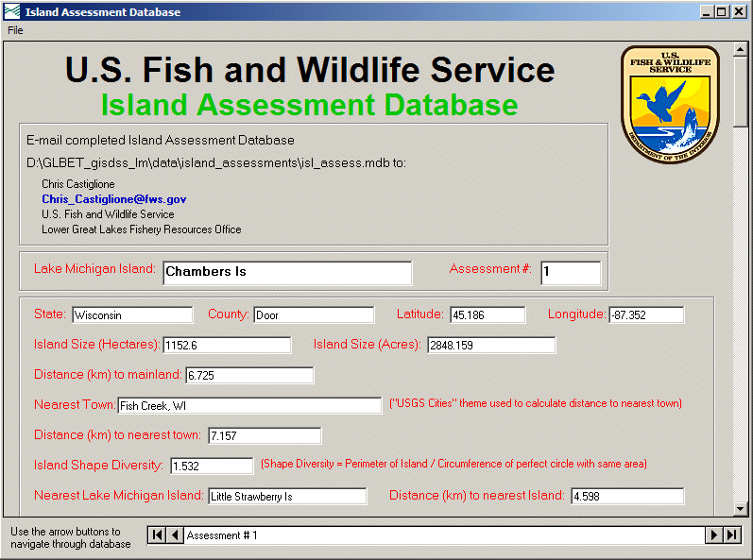Jump to first assessment record button
The image size is (753, 560).
(x=157, y=535)
